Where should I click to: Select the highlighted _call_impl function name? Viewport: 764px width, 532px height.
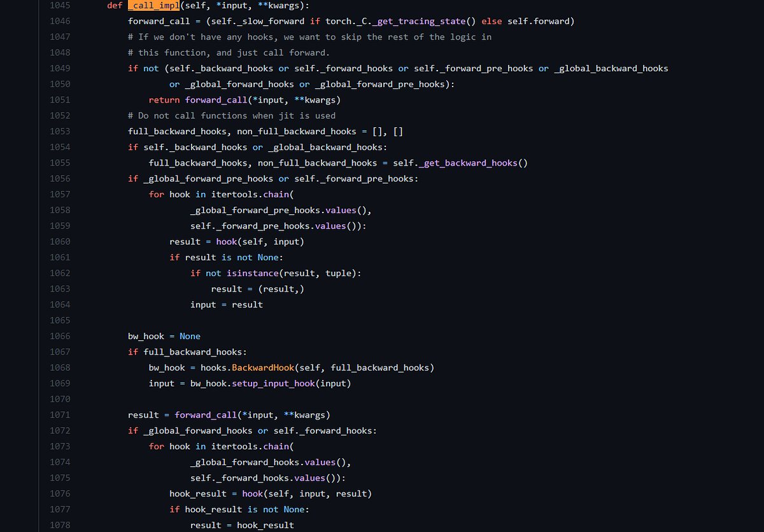153,6
